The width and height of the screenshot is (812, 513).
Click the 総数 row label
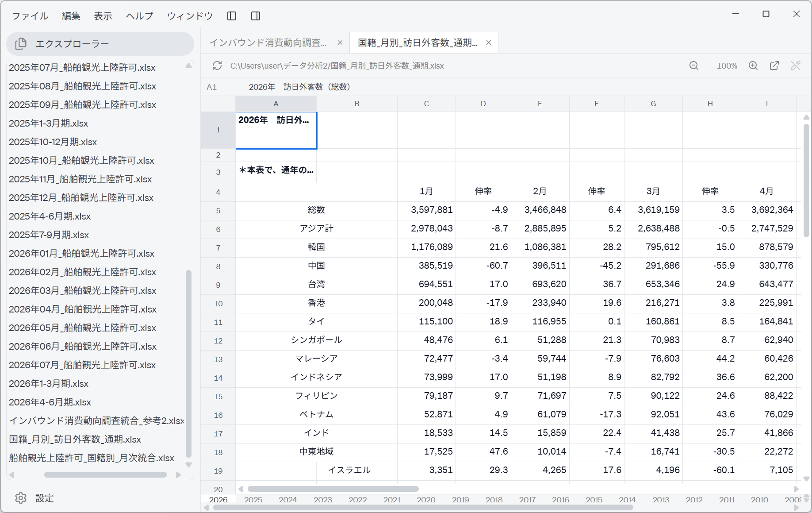[316, 210]
